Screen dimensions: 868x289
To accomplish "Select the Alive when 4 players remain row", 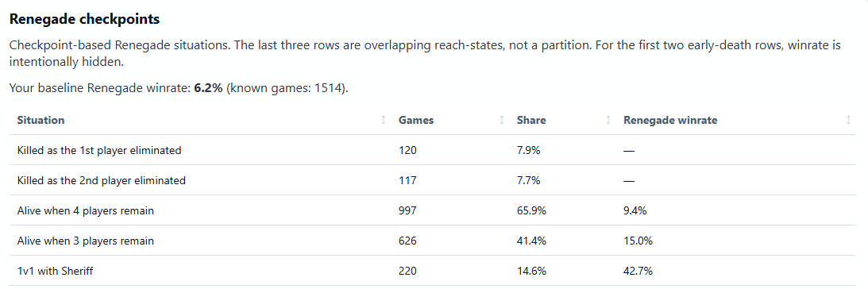I will [x=433, y=210].
